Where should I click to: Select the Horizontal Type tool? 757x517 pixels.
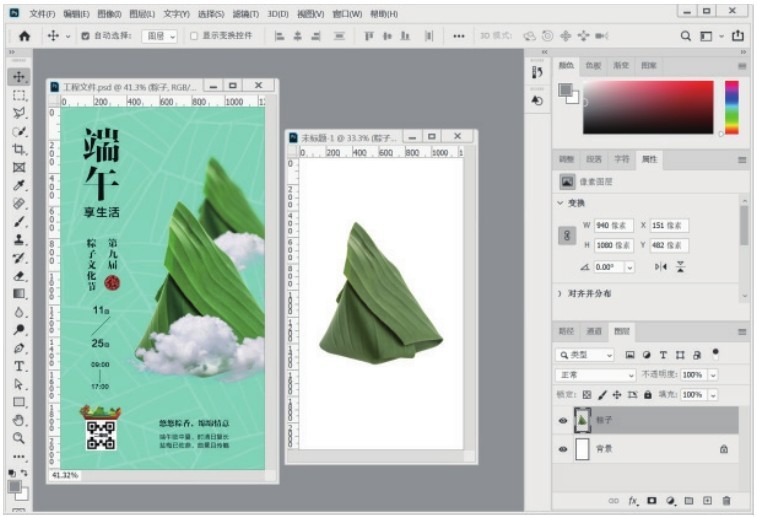coord(19,366)
